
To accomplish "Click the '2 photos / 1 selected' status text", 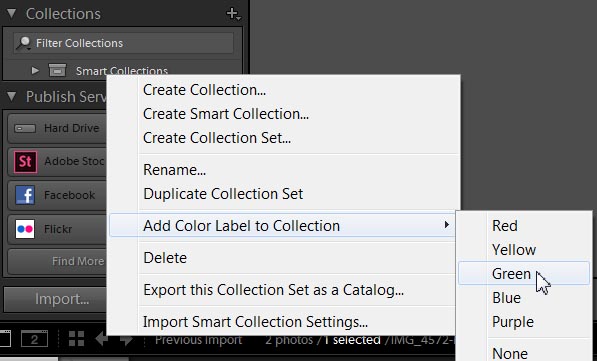I will coord(323,340).
